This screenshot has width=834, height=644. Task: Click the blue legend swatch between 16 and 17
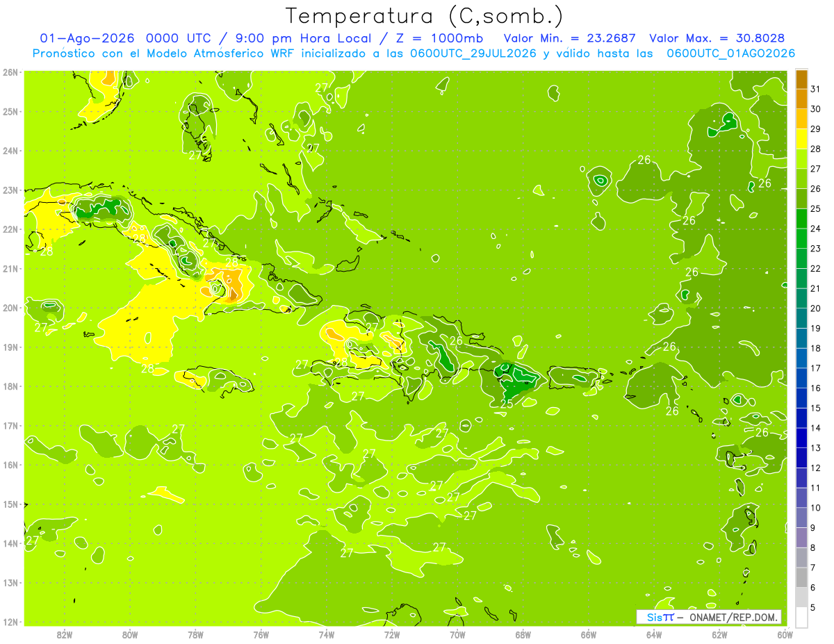tap(801, 378)
